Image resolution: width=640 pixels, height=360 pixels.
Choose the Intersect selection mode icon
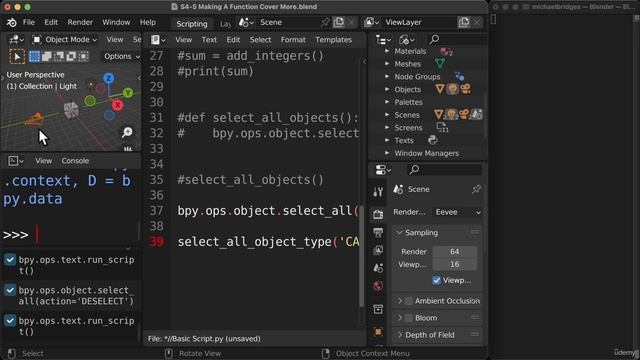[83, 56]
